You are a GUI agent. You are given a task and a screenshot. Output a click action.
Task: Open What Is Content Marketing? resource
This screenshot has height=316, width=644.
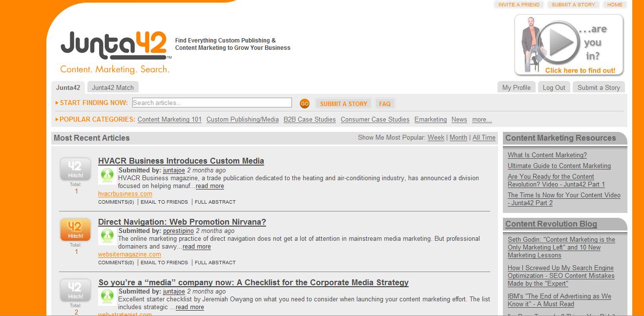(x=547, y=155)
